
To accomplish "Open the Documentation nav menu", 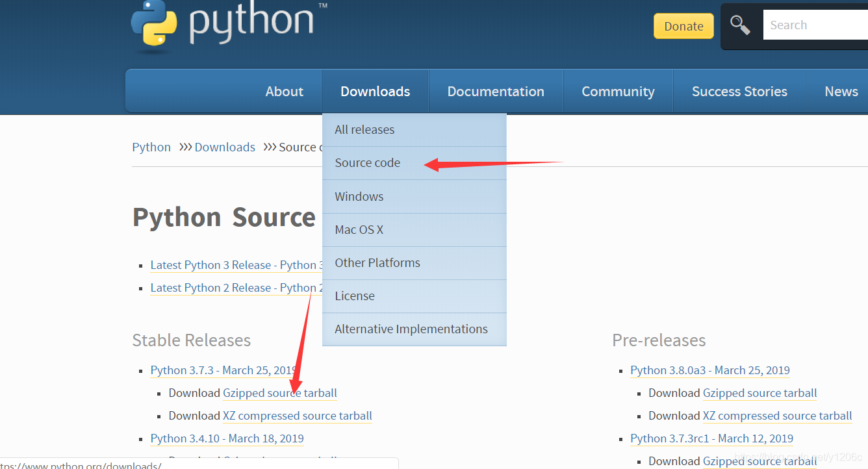I will [496, 92].
